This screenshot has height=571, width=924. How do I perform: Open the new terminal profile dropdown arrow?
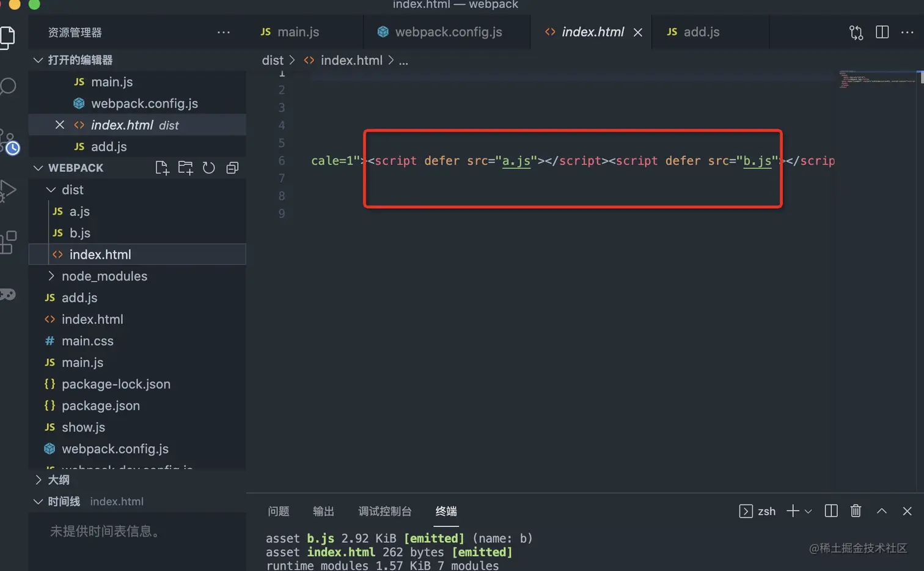[808, 512]
